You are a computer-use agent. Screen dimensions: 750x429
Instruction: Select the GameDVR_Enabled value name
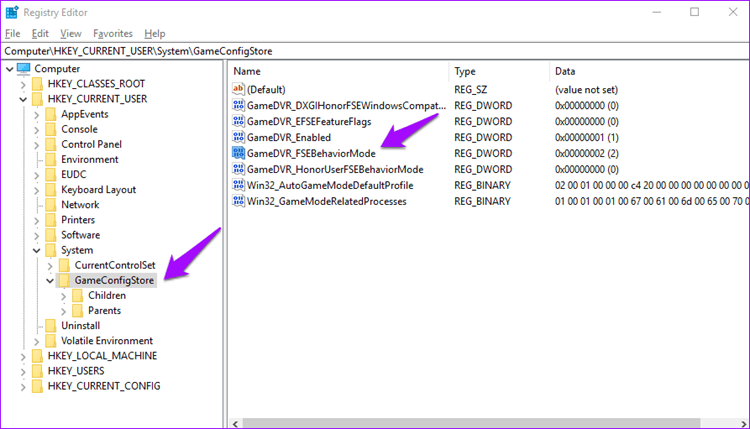pos(289,138)
